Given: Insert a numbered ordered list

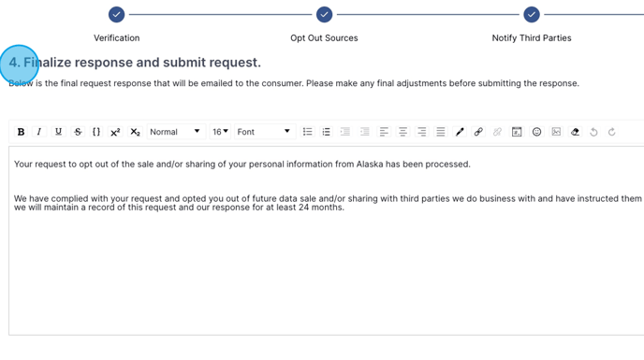Looking at the screenshot, I should coord(326,132).
